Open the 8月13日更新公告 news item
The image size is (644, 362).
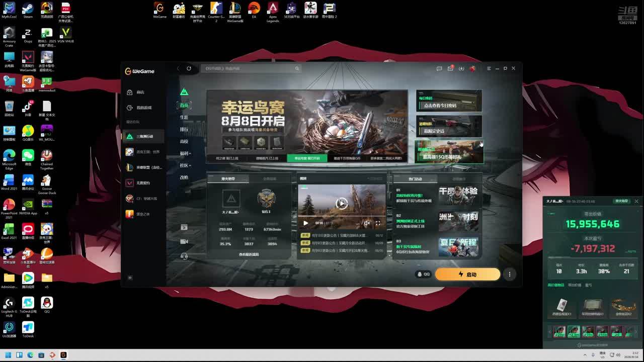(342, 235)
